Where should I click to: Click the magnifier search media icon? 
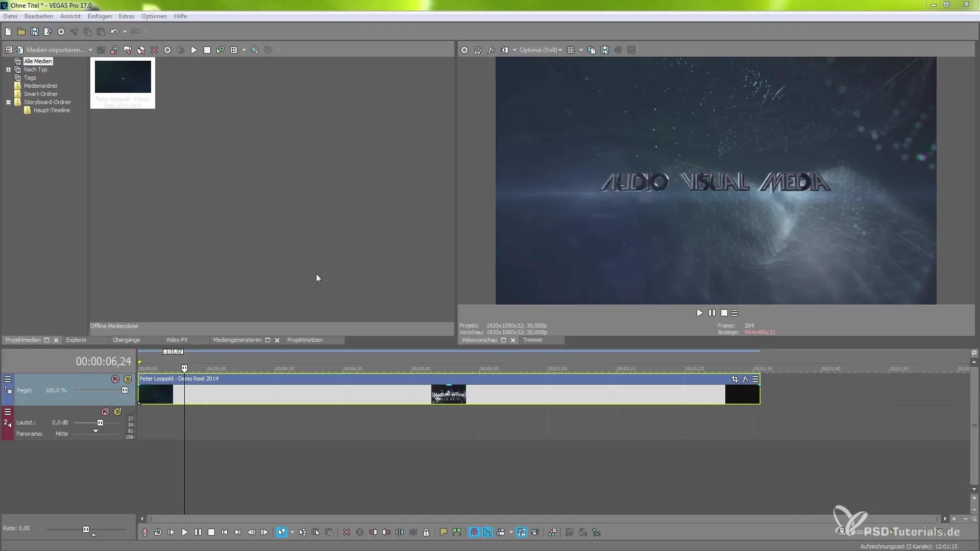point(255,50)
